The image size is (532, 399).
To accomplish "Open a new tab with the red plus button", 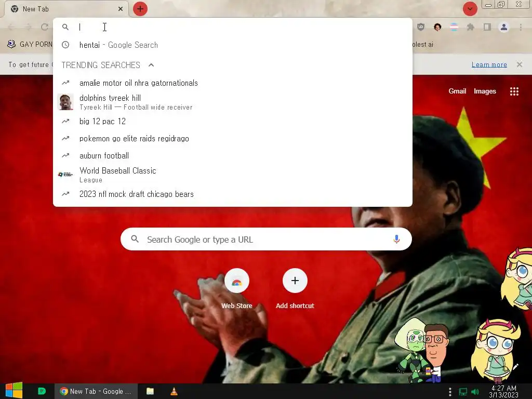I will click(x=140, y=9).
